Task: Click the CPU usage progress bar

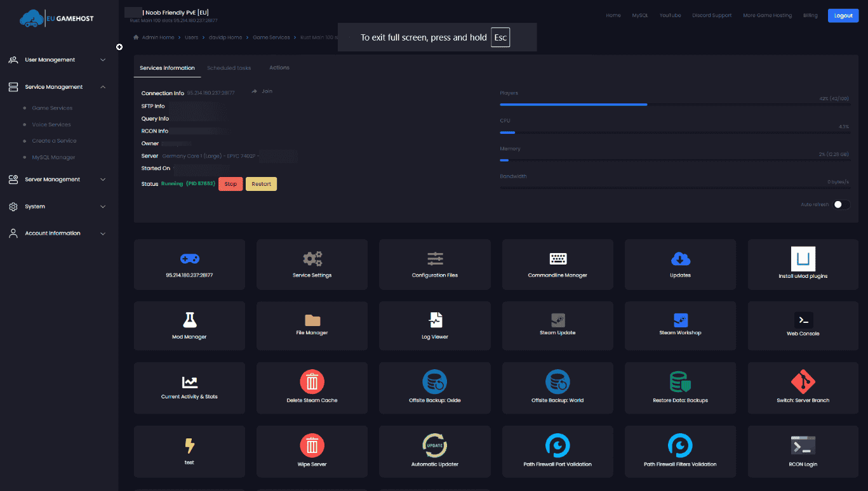Action: 675,133
